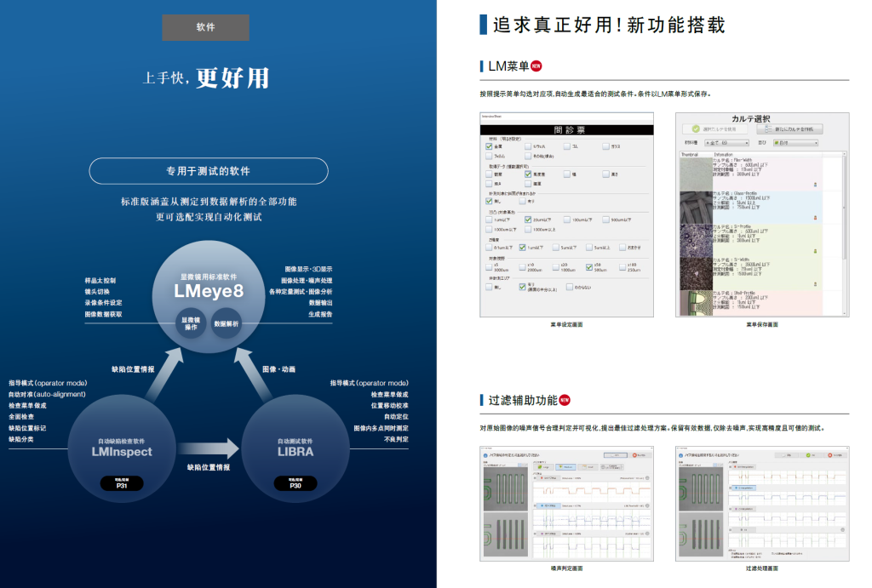Click the P30 page badge under LIBRA
Viewport: 872px width, 588px height.
pyautogui.click(x=295, y=484)
